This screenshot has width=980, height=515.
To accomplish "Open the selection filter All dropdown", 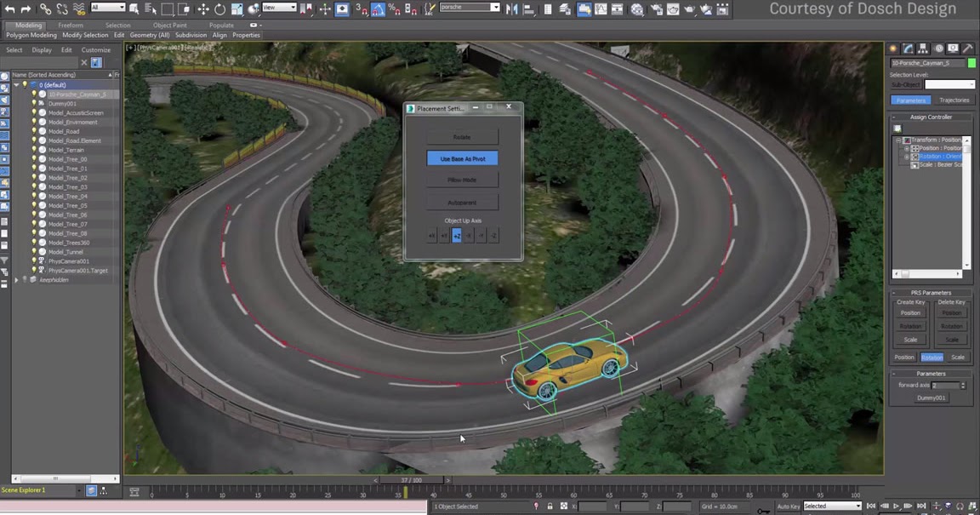I will (106, 9).
